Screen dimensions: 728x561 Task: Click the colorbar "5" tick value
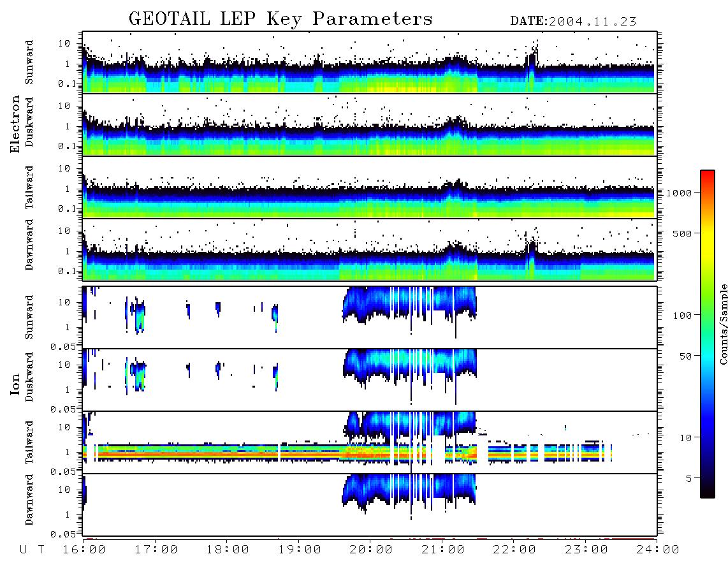tap(689, 479)
